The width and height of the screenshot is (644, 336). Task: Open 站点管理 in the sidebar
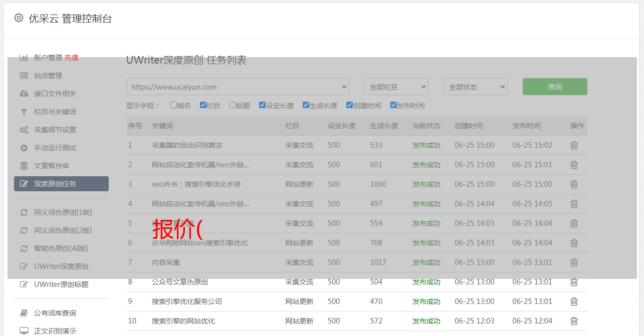48,76
